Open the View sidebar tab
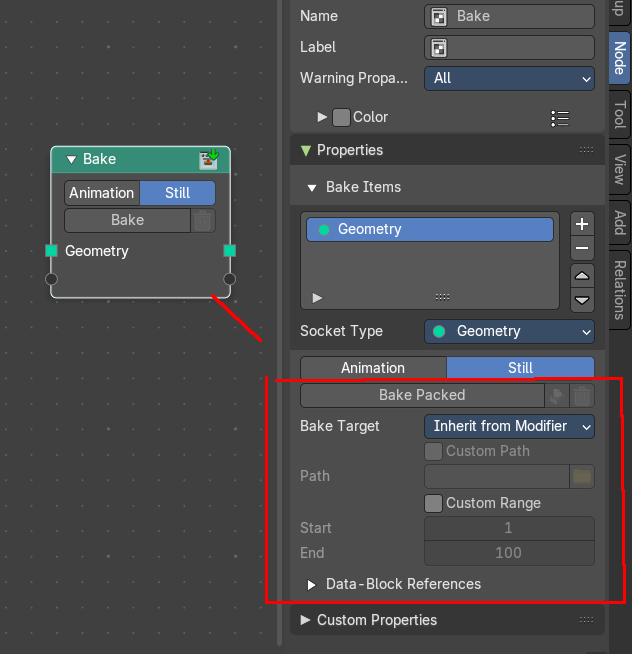Viewport: 632px width, 654px height. tap(619, 169)
